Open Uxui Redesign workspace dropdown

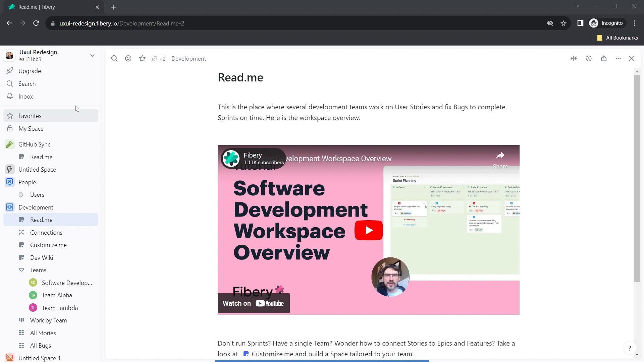(x=93, y=55)
